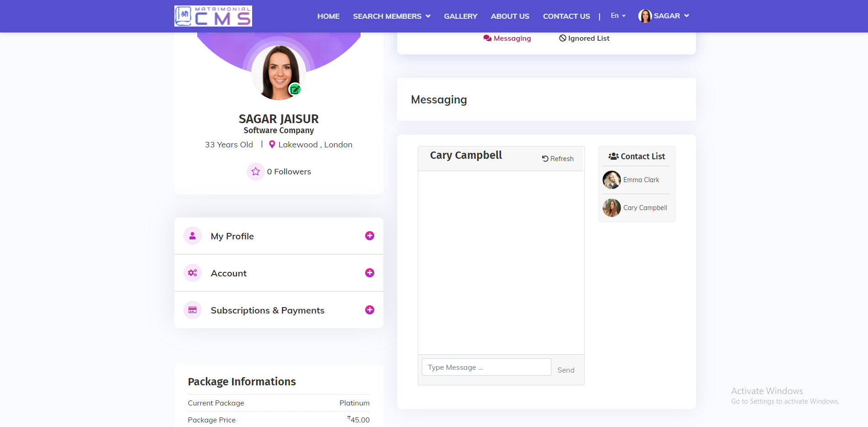Click the Subscriptions & Payments card icon
Screen dimensions: 868x427
tap(193, 310)
